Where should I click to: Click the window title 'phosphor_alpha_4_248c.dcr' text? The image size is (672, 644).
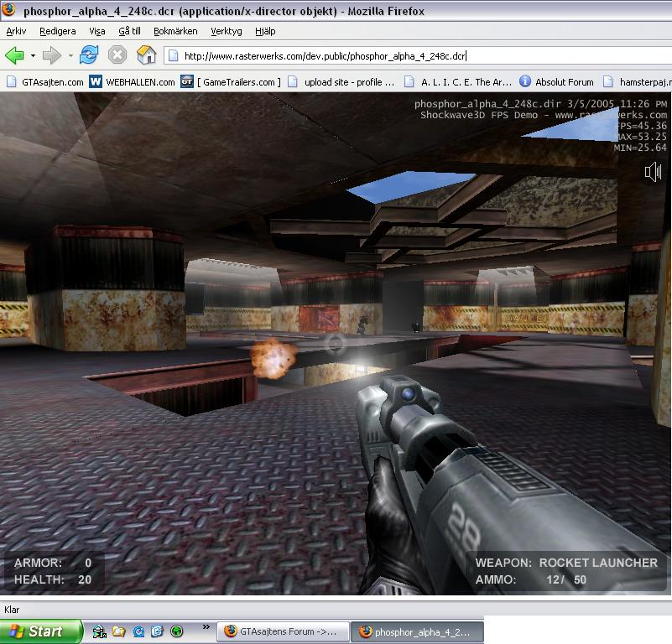pos(99,11)
